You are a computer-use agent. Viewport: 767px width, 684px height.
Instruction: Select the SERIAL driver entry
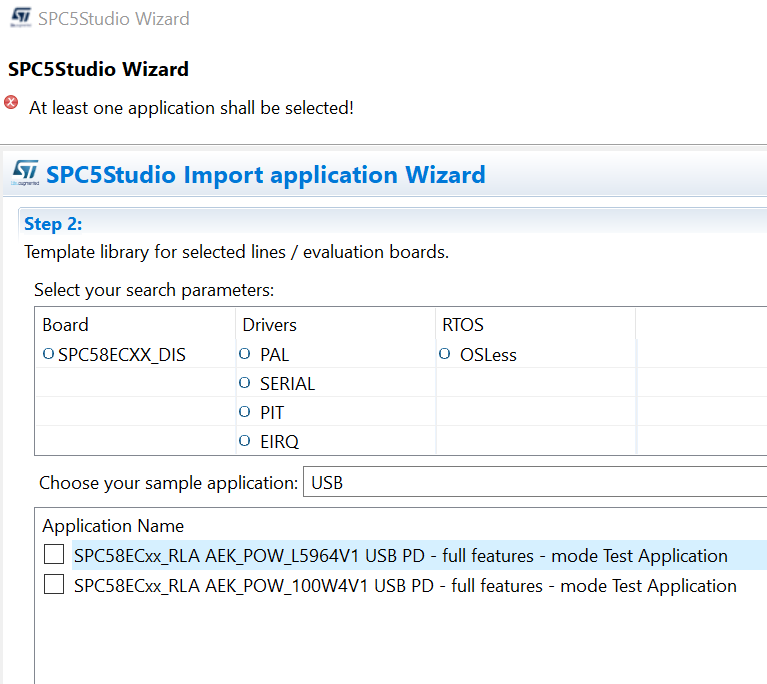click(287, 384)
